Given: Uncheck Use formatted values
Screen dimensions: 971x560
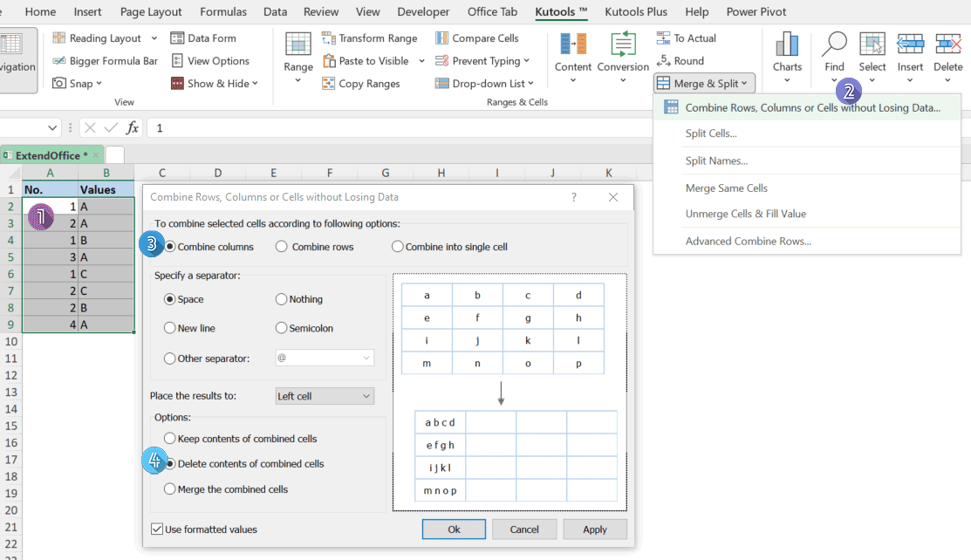Looking at the screenshot, I should tap(157, 529).
